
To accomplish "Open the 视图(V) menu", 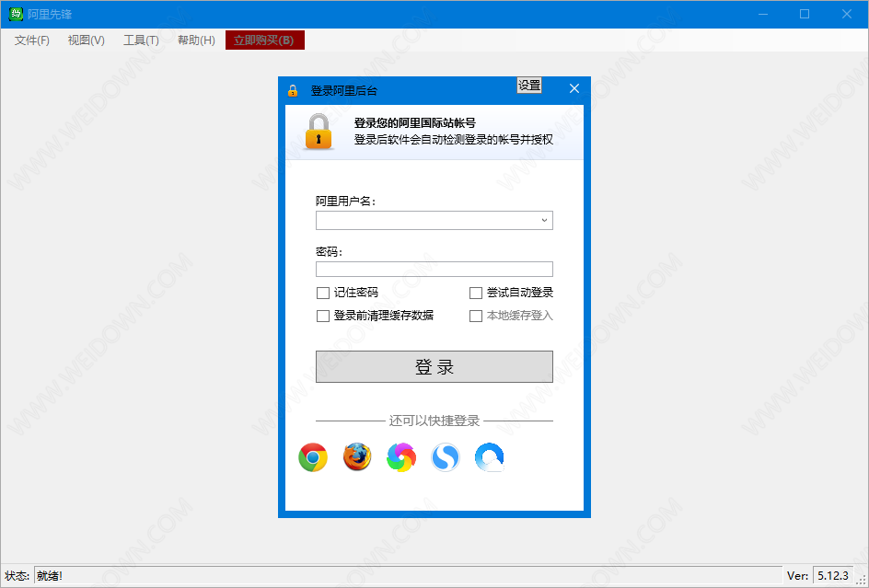I will [x=87, y=40].
